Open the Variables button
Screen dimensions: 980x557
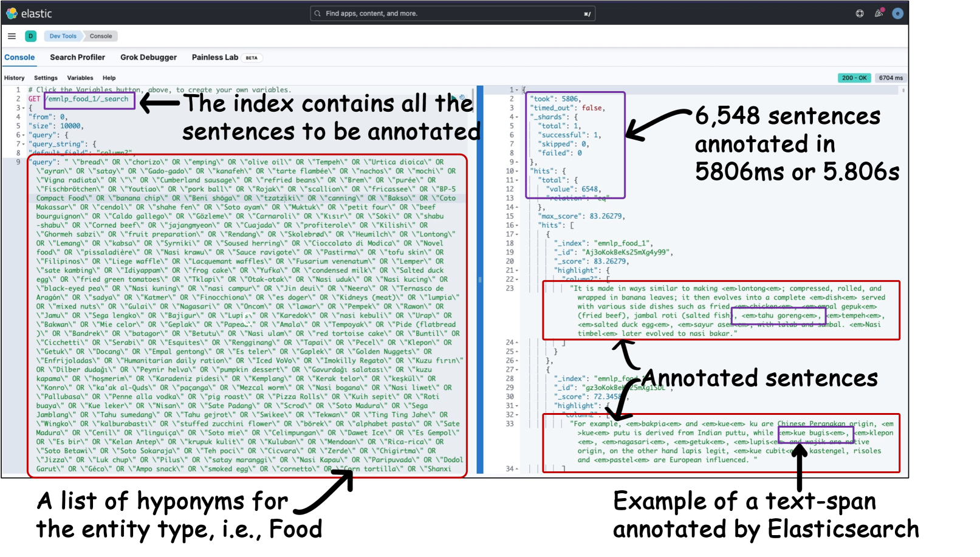point(80,78)
